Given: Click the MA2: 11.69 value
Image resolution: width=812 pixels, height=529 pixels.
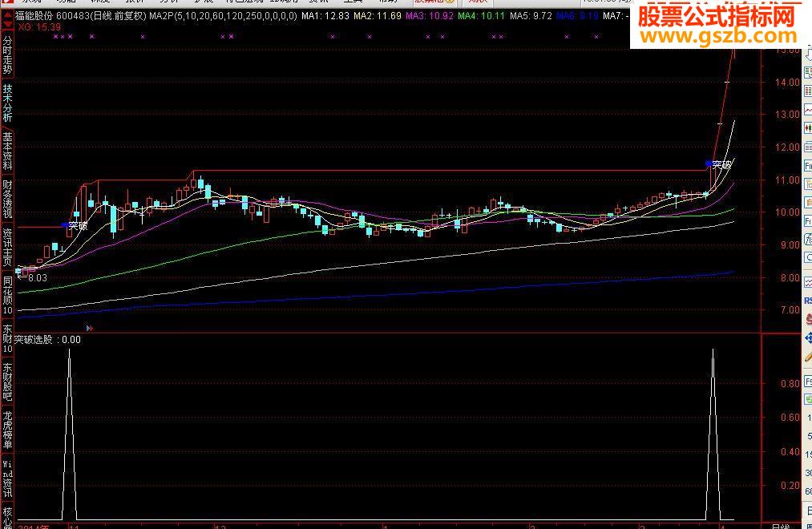Looking at the screenshot, I should point(378,16).
